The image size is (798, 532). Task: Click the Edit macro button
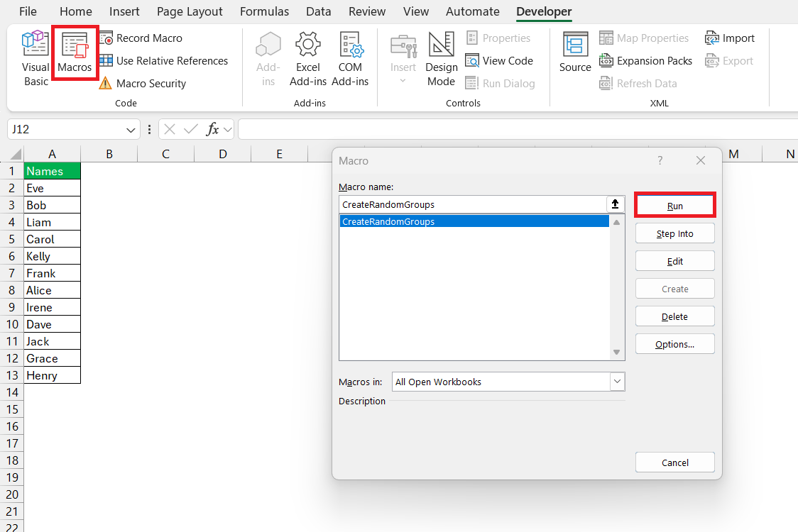(x=675, y=261)
